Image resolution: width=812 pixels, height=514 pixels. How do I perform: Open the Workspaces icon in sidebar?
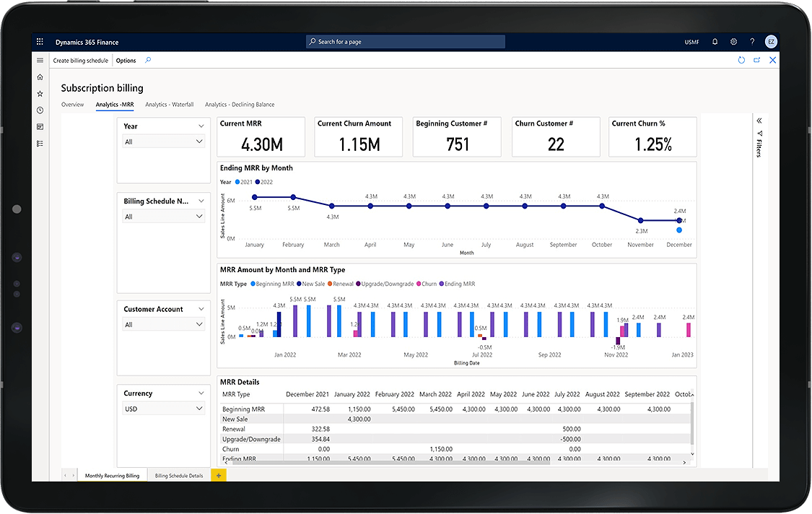[x=40, y=127]
